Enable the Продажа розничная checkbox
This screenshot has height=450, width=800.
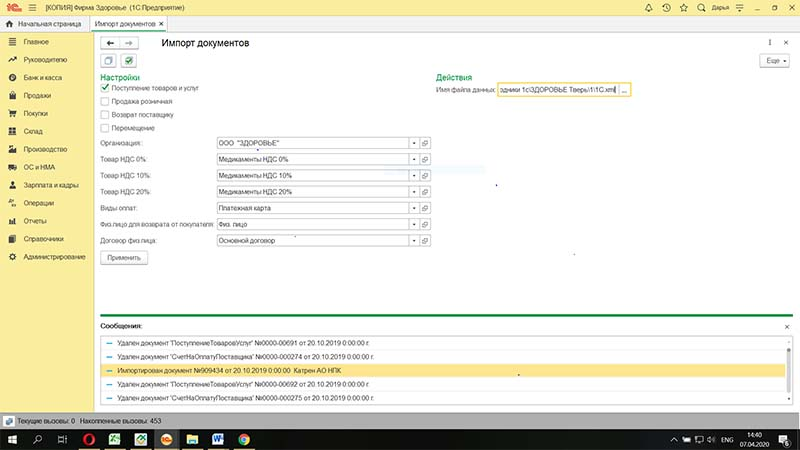[x=105, y=101]
